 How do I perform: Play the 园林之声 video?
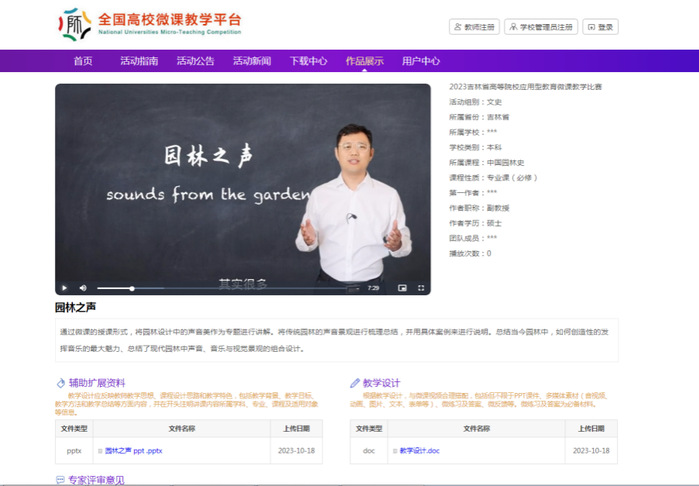[x=64, y=288]
